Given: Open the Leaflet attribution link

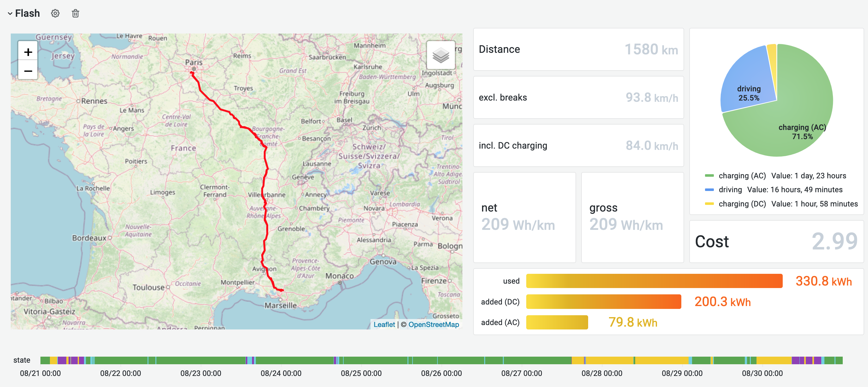Looking at the screenshot, I should click(384, 324).
